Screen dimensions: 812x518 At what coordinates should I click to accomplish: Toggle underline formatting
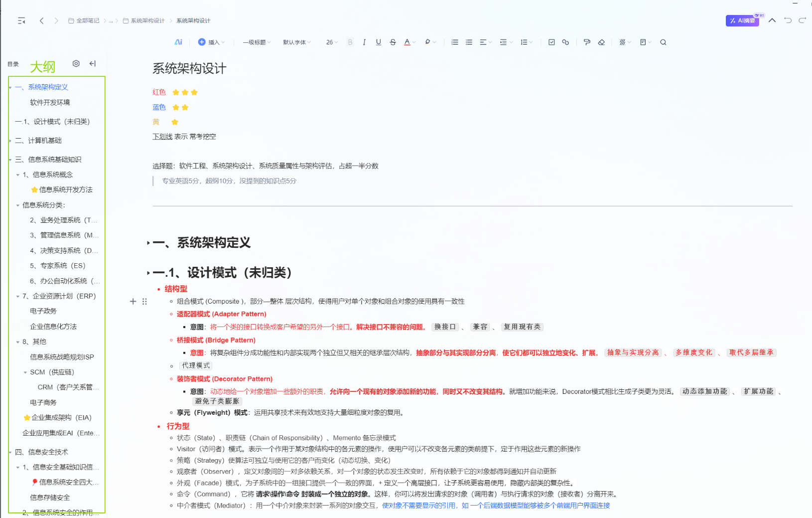click(379, 42)
